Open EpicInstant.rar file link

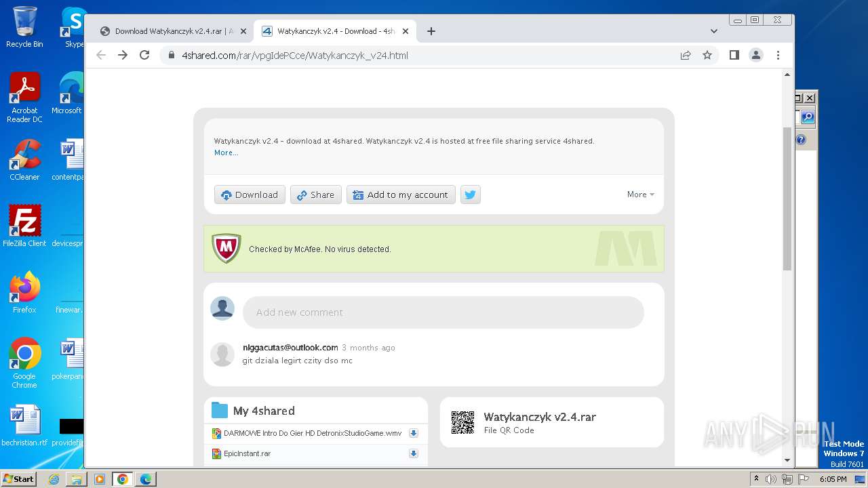point(248,453)
